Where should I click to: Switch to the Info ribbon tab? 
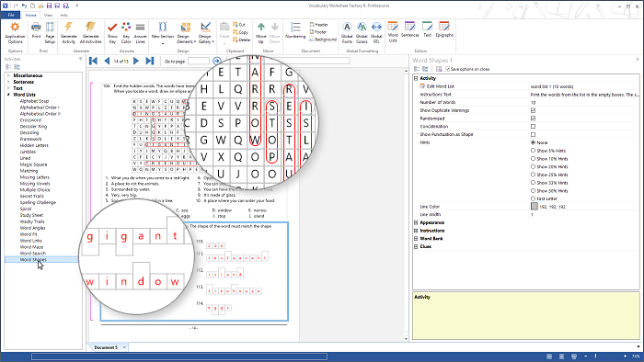coord(64,16)
